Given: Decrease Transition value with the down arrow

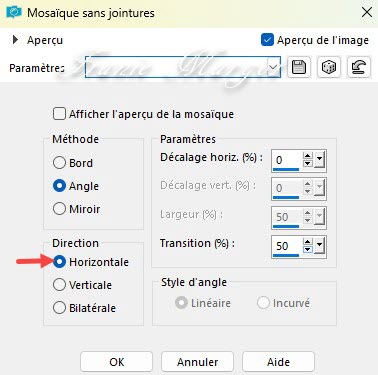Looking at the screenshot, I should tap(308, 250).
